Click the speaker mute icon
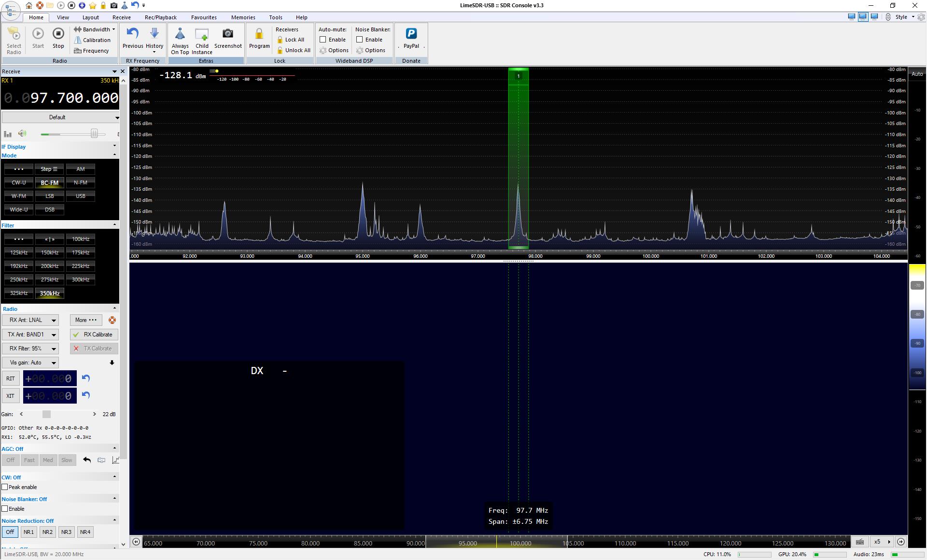The height and width of the screenshot is (560, 927). pos(22,134)
